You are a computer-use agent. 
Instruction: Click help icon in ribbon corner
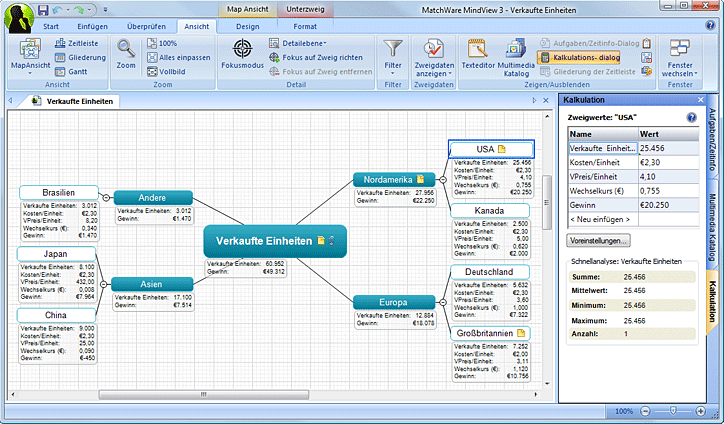711,25
